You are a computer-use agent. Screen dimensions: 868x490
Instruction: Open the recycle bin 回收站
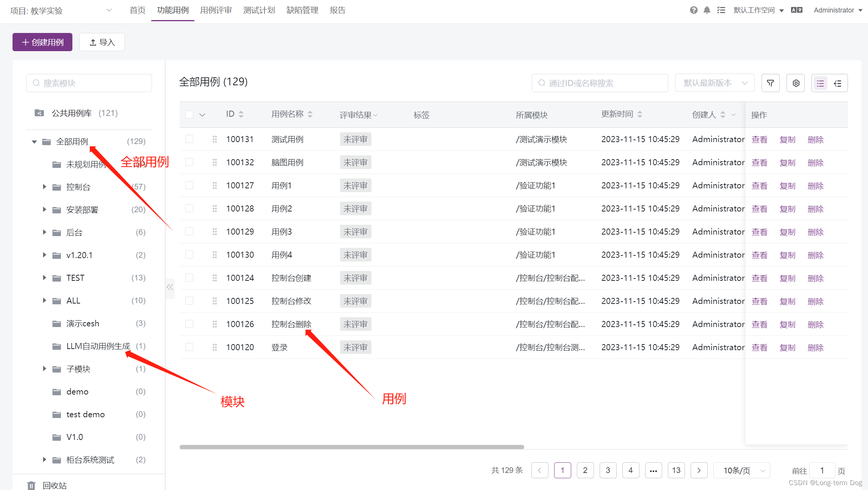(54, 485)
